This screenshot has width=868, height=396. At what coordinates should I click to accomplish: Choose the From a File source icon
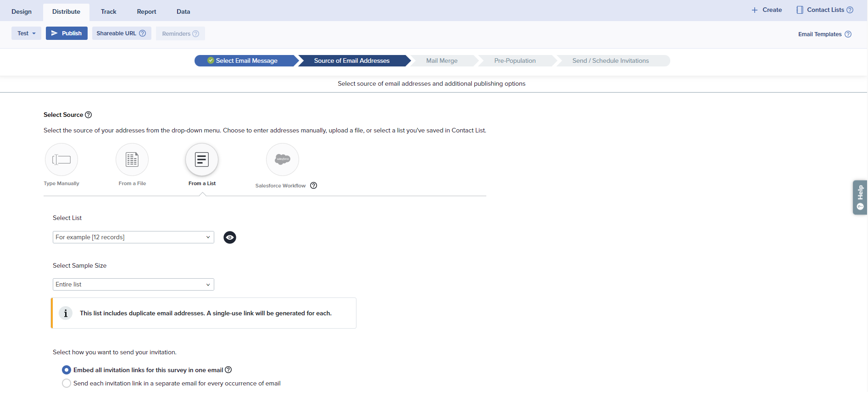132,159
